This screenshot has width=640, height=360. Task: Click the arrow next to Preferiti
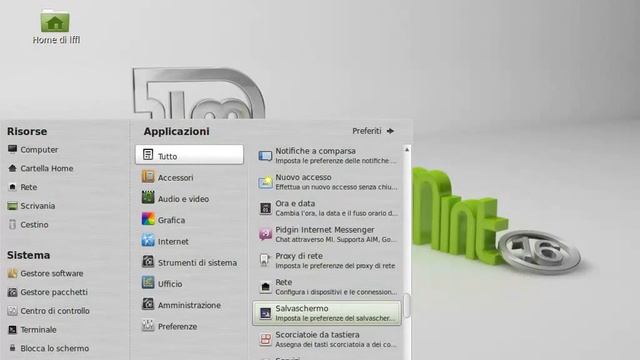click(390, 131)
